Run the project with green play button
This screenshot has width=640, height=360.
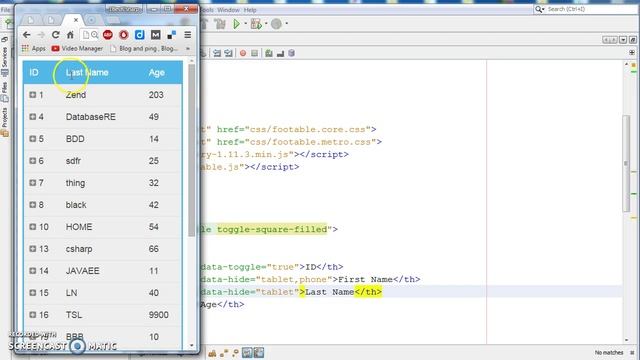236,24
